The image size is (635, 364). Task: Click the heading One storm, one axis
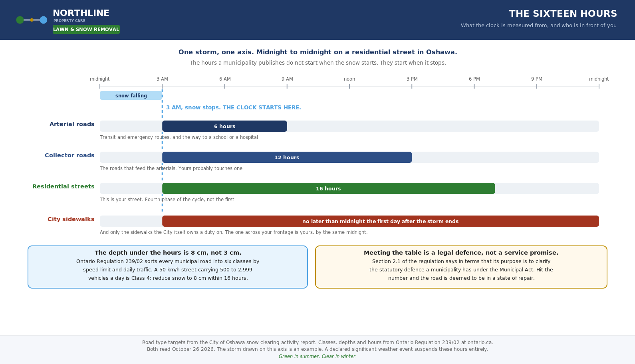(x=318, y=52)
